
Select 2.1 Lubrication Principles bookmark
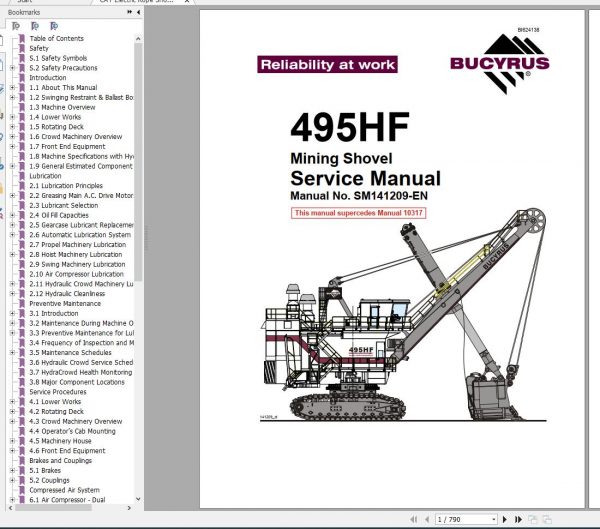coord(66,186)
